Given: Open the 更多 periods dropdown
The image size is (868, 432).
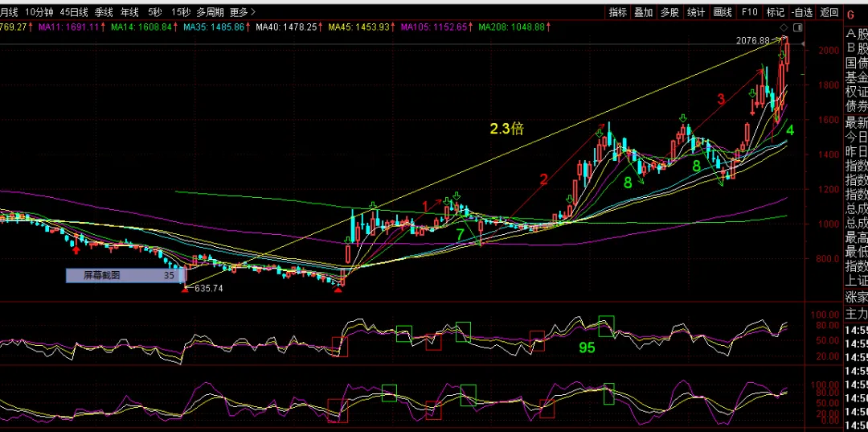Looking at the screenshot, I should [x=243, y=11].
